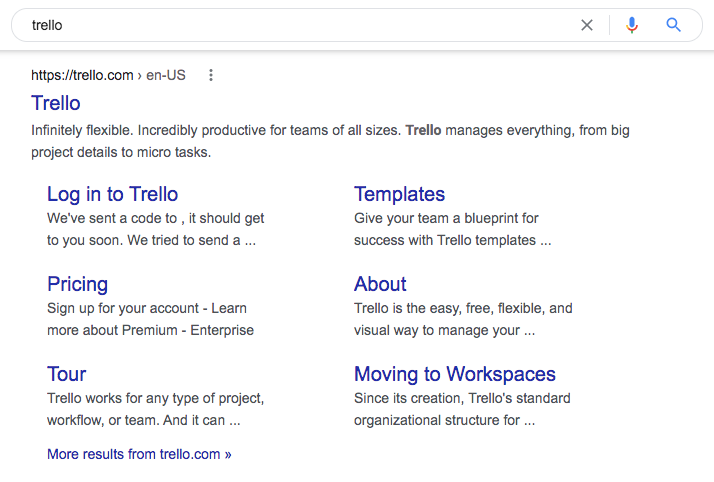This screenshot has height=482, width=714.
Task: Click the snippet text under Tour
Action: coord(155,409)
